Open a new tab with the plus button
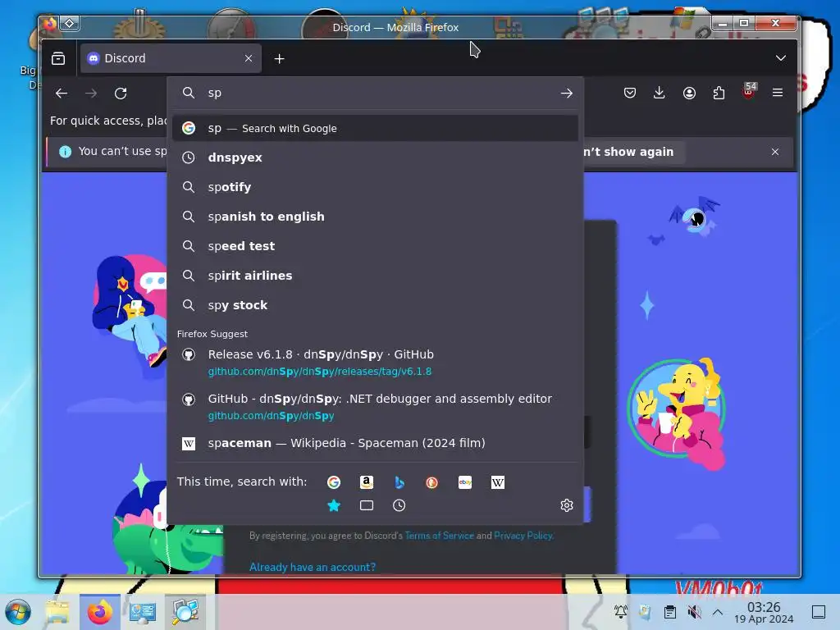This screenshot has width=840, height=630. (279, 58)
